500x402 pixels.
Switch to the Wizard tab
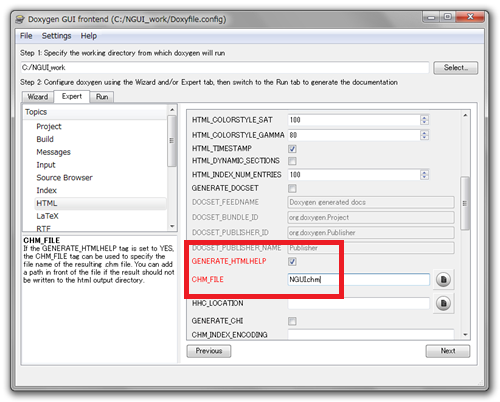[x=38, y=97]
